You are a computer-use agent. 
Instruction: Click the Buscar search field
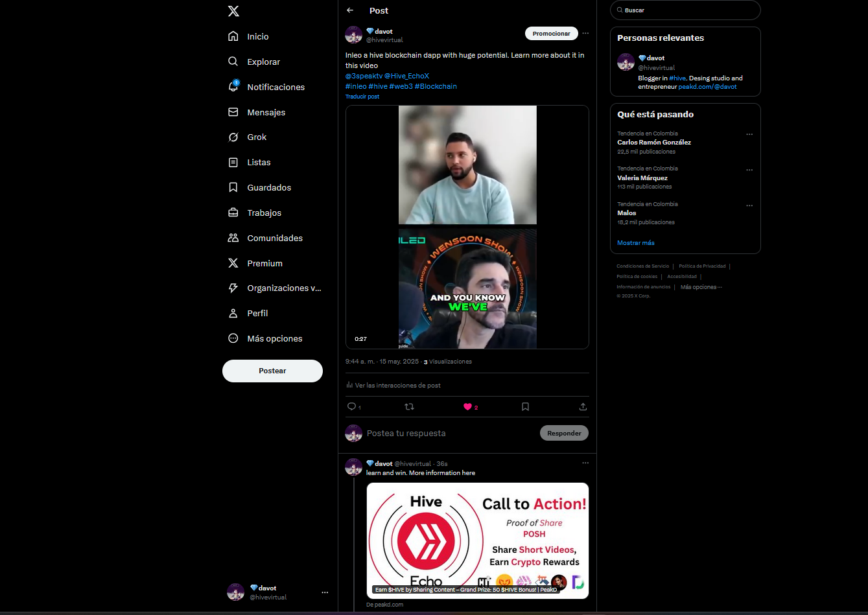click(x=685, y=10)
